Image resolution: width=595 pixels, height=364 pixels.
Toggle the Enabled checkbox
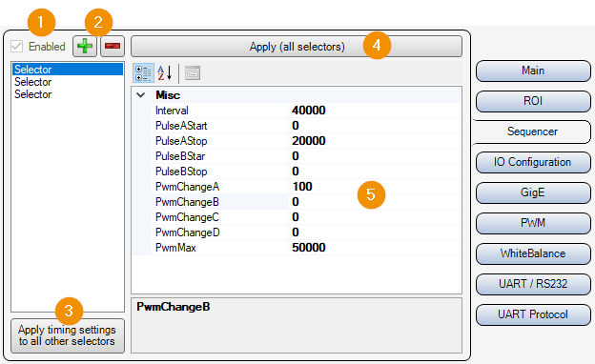17,47
